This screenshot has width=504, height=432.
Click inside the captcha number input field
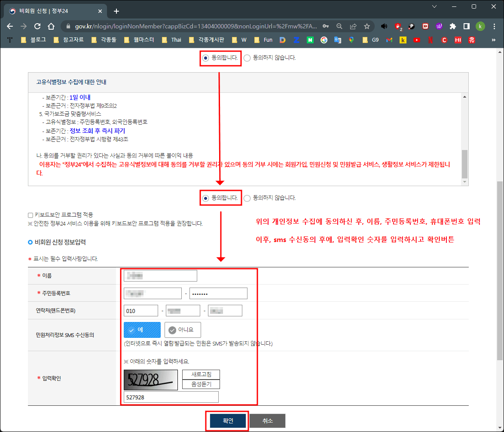[171, 397]
